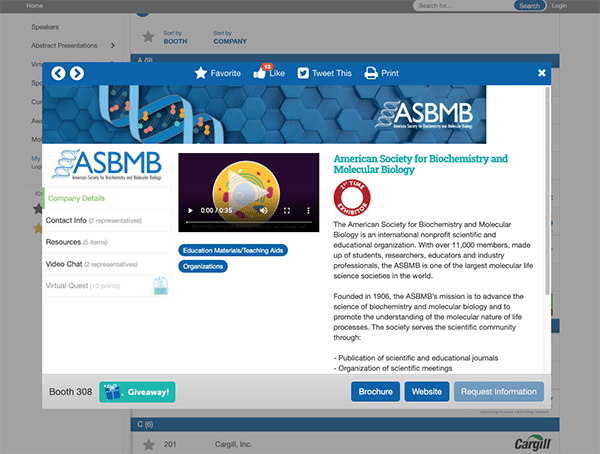
Task: Click ASBMB logo in sidebar
Action: pyautogui.click(x=107, y=165)
